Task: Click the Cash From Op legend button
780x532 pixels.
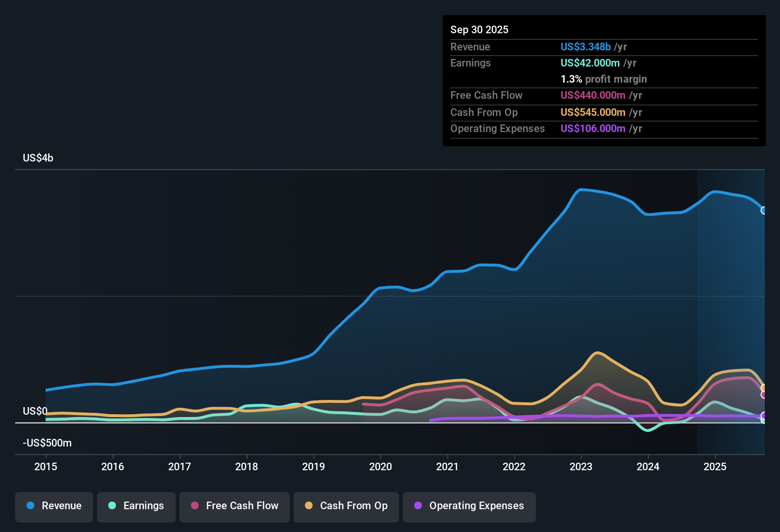Action: click(x=346, y=506)
